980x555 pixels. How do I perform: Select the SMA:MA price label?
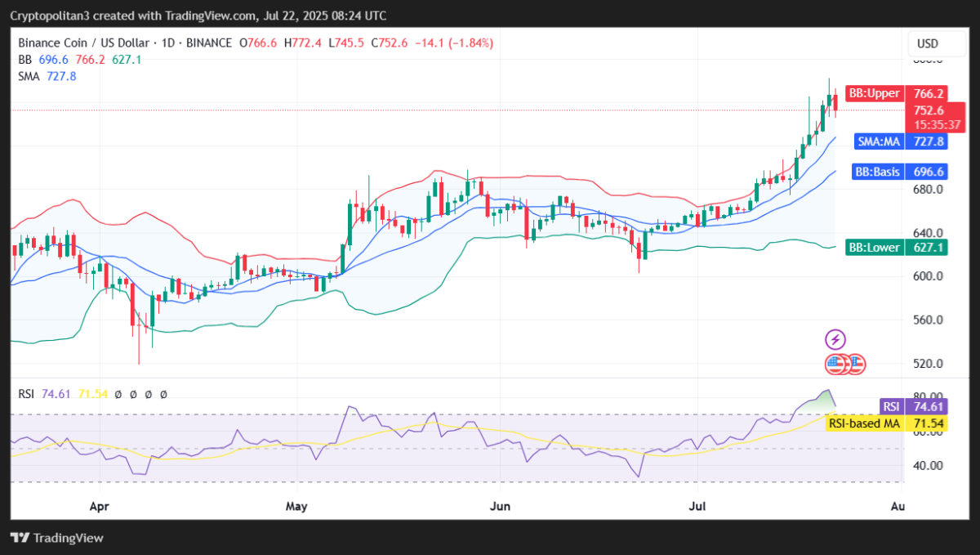coord(878,141)
